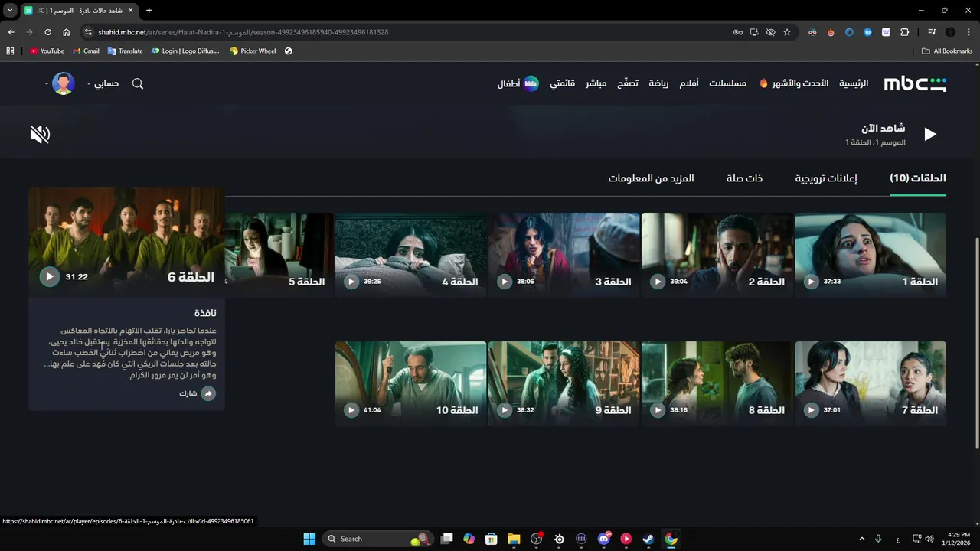
Task: Click the Windows taskbar Search box
Action: point(377,539)
